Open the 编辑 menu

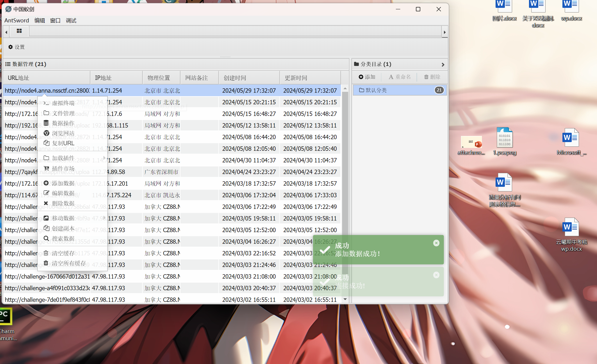pos(40,21)
